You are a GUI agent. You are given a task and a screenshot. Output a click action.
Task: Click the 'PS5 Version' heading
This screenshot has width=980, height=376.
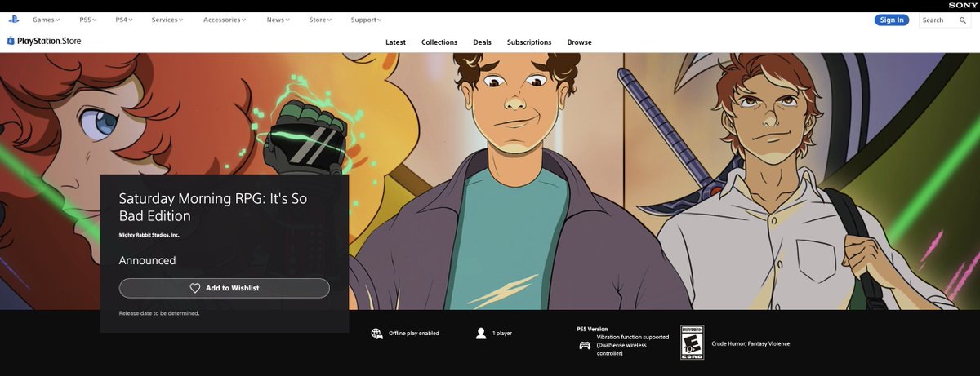tap(592, 329)
